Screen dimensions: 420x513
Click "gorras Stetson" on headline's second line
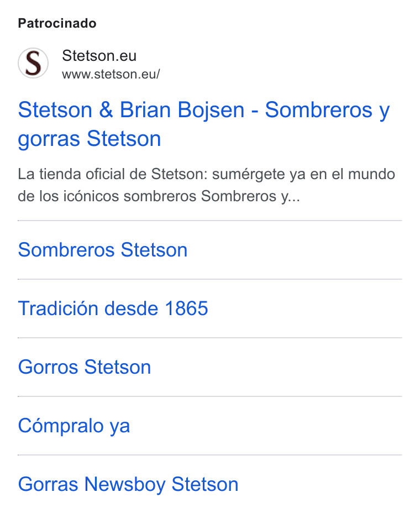(90, 139)
